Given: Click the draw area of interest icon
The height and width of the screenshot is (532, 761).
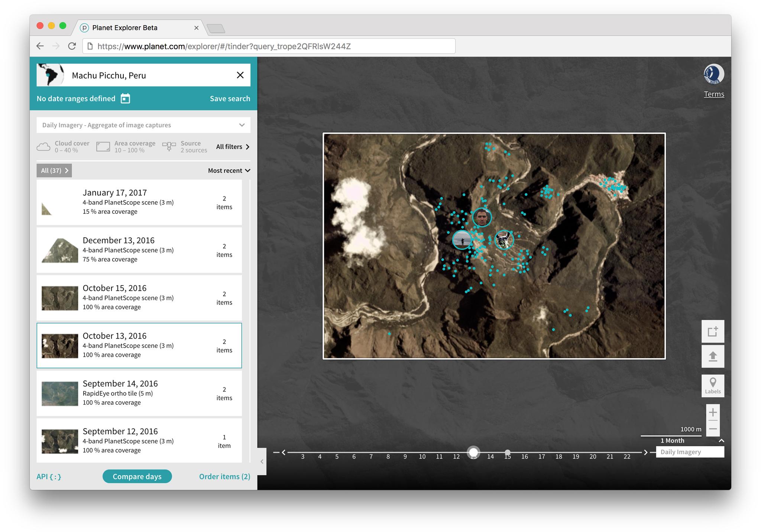Looking at the screenshot, I should pyautogui.click(x=712, y=331).
